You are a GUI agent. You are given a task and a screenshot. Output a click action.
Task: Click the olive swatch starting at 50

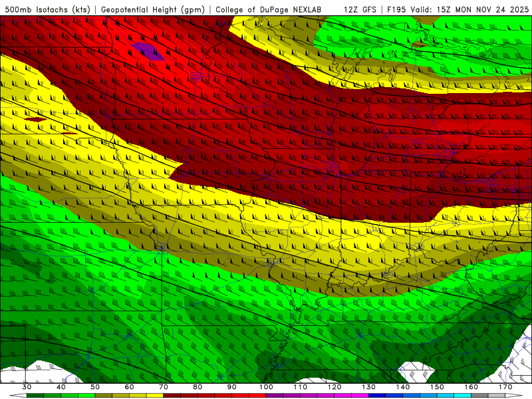point(104,396)
